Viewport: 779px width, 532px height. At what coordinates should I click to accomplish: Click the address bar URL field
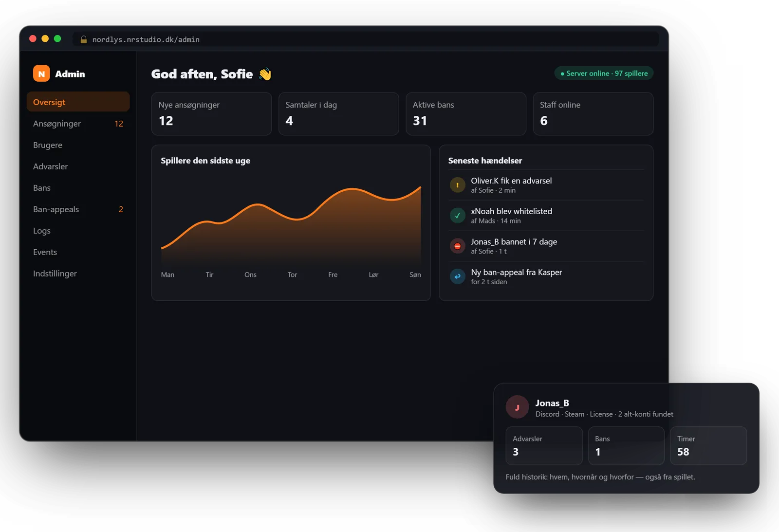[x=366, y=39]
